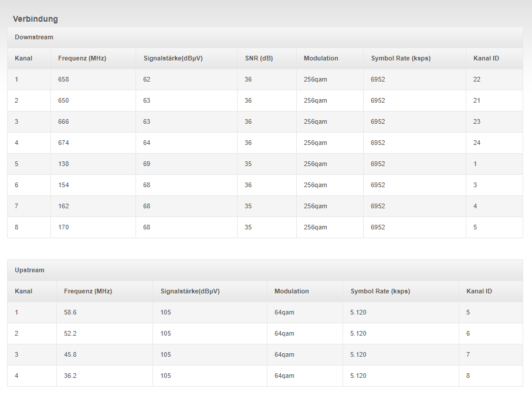Click symbol rate 6952 in 170 MHz row
This screenshot has width=532, height=399.
coord(378,227)
